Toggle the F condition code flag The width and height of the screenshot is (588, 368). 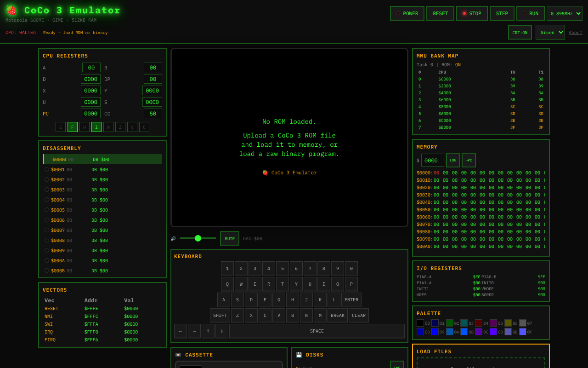point(72,126)
